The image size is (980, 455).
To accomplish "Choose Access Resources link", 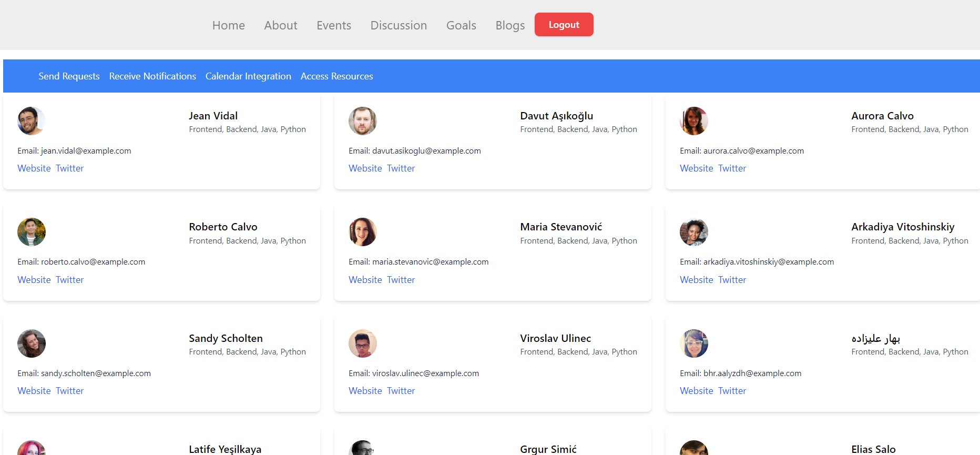I will 337,76.
